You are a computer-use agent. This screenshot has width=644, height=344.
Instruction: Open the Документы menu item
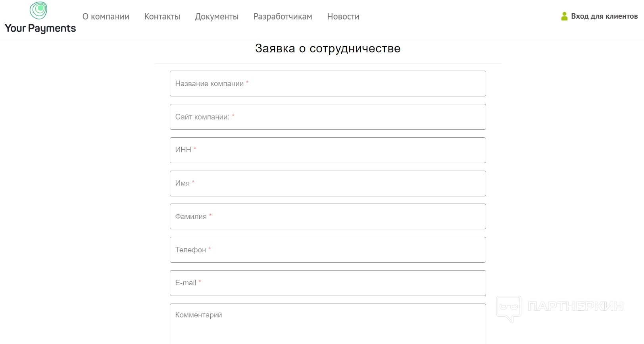pos(217,17)
